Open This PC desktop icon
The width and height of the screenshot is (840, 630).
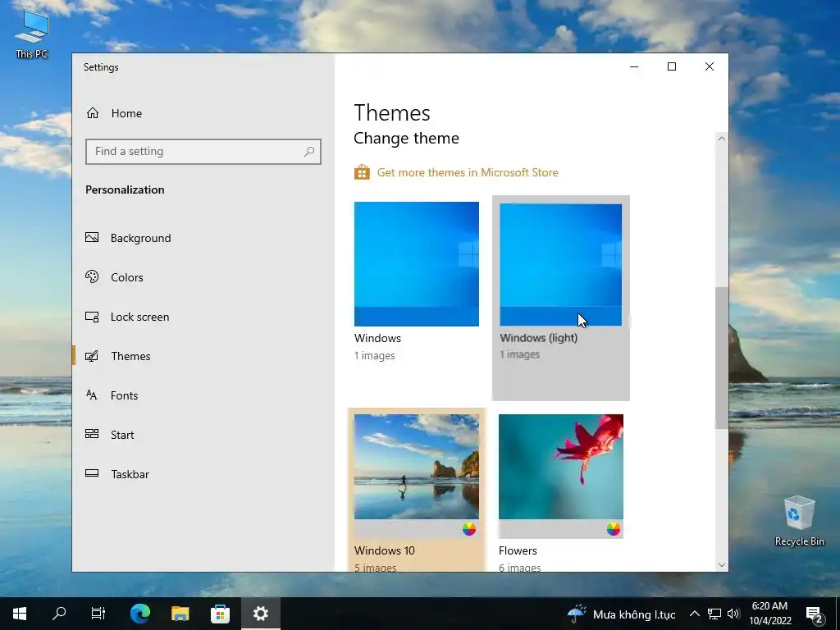pos(32,34)
